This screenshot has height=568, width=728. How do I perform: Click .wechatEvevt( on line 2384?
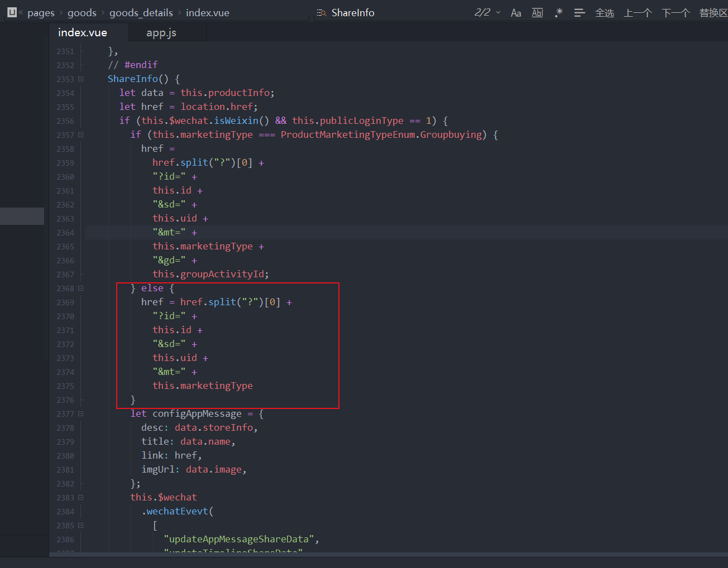[178, 511]
